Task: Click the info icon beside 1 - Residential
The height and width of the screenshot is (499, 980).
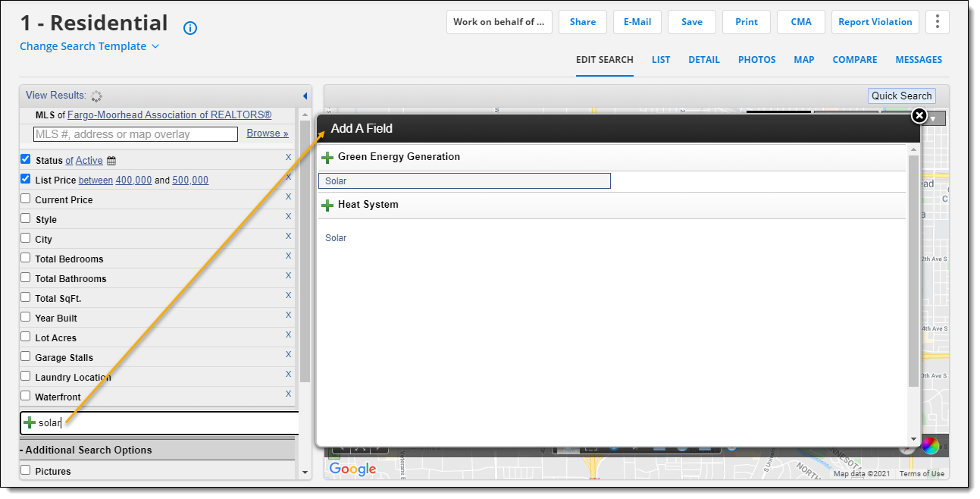Action: [x=190, y=28]
